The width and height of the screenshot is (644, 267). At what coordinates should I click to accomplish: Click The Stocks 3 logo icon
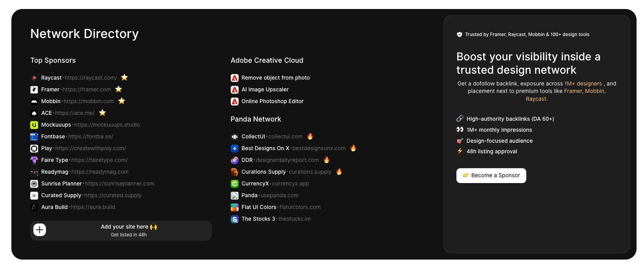pos(235,219)
